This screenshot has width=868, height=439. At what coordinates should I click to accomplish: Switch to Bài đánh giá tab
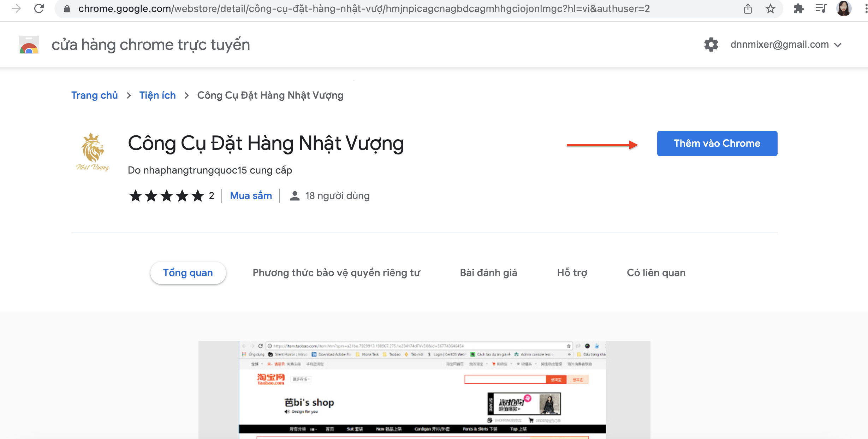pos(488,273)
